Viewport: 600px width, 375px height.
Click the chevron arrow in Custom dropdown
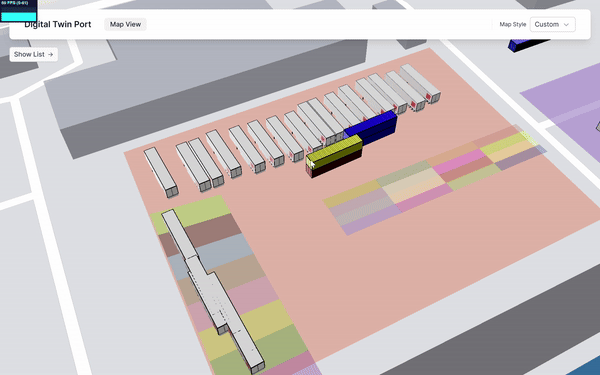566,24
